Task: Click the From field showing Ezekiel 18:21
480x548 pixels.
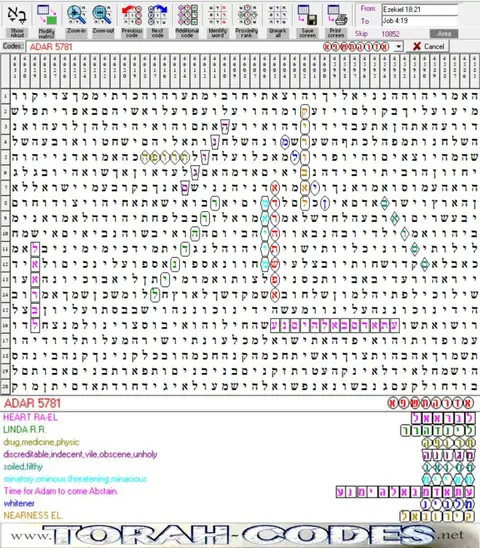Action: click(x=420, y=10)
